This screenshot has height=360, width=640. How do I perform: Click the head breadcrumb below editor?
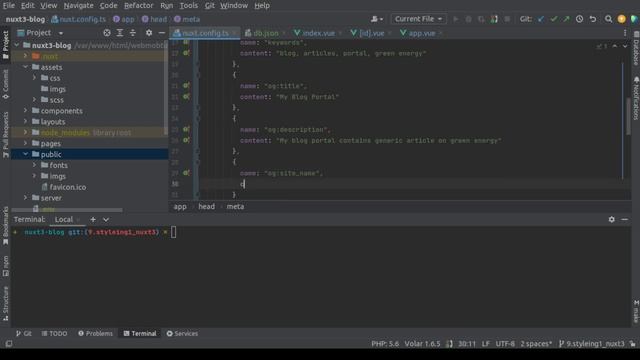[x=207, y=207]
